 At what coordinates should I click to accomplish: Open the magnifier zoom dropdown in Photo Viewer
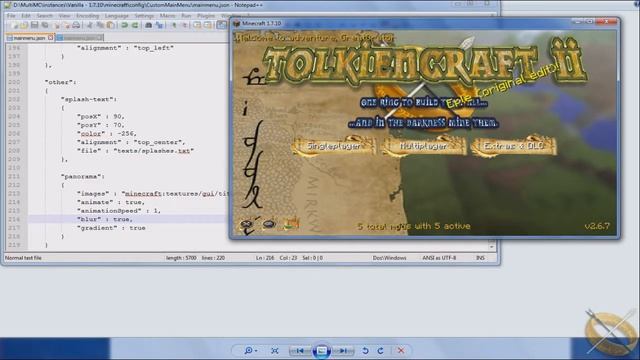[250, 351]
